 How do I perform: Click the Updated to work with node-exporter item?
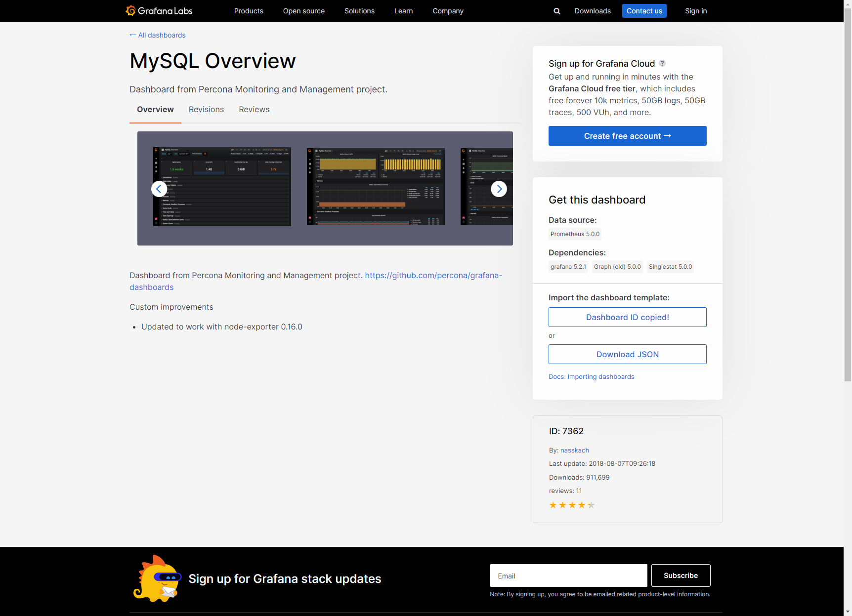click(222, 327)
